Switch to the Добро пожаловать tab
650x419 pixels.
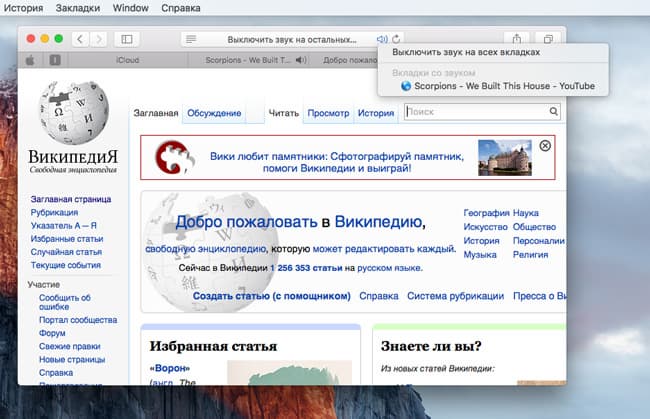point(350,61)
